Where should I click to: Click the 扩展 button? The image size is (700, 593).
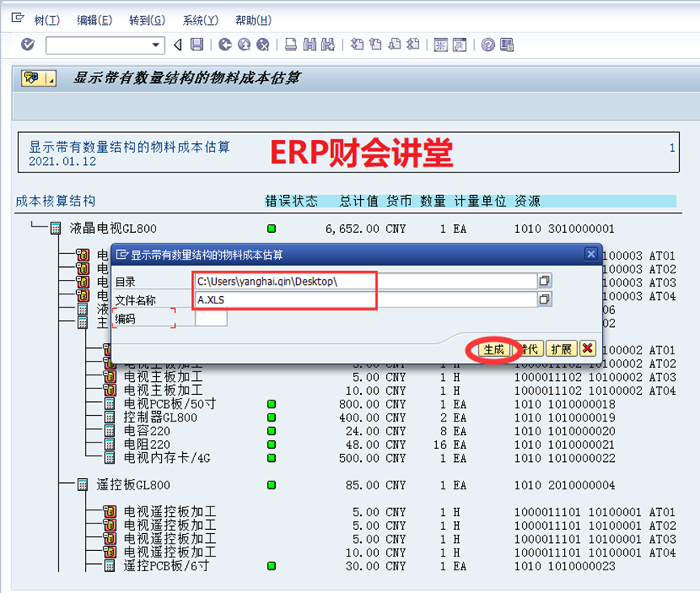[x=561, y=349]
